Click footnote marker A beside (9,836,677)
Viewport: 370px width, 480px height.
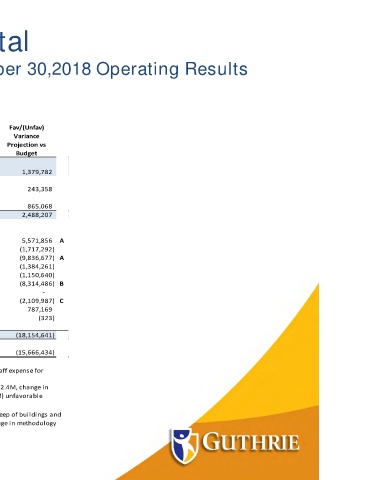(62, 258)
